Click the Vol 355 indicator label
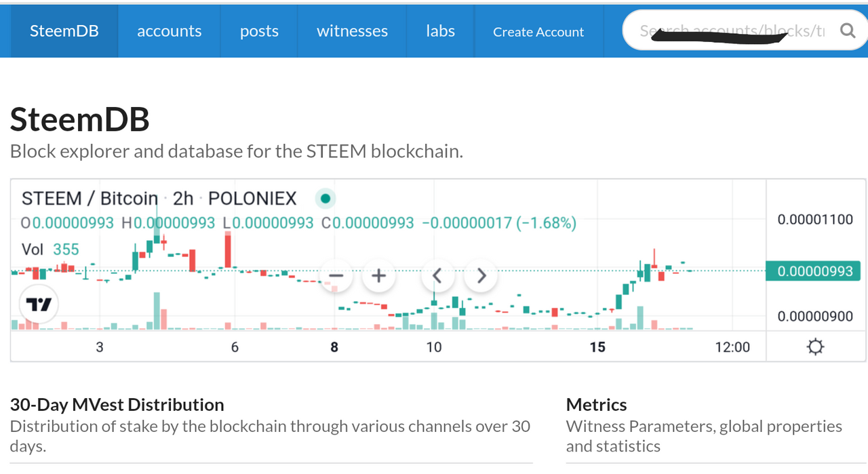This screenshot has height=474, width=868. tap(50, 250)
